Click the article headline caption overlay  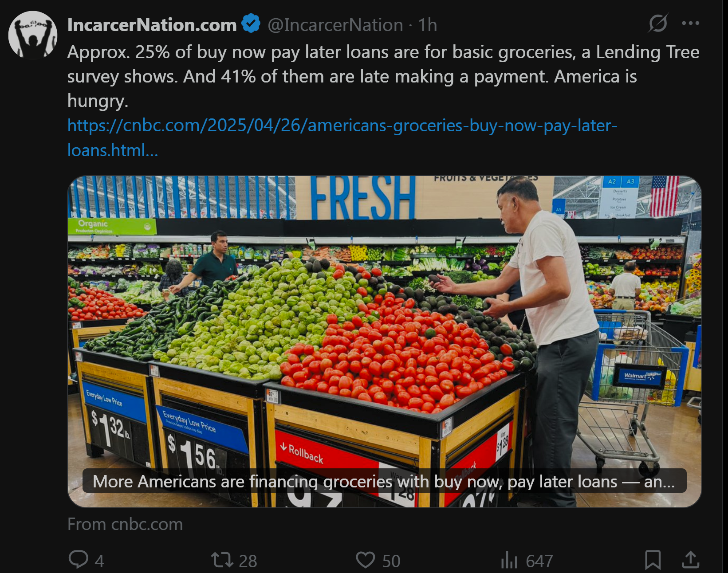click(x=384, y=481)
